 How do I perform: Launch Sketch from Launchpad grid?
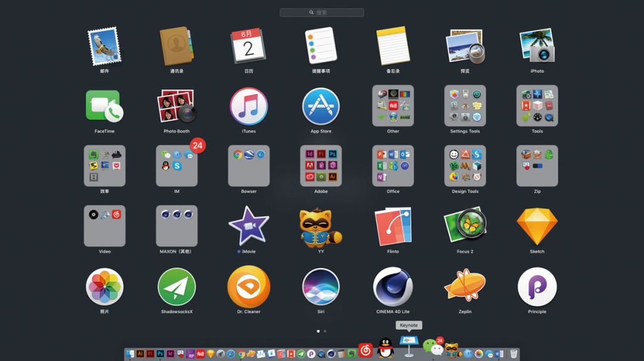[x=537, y=226]
